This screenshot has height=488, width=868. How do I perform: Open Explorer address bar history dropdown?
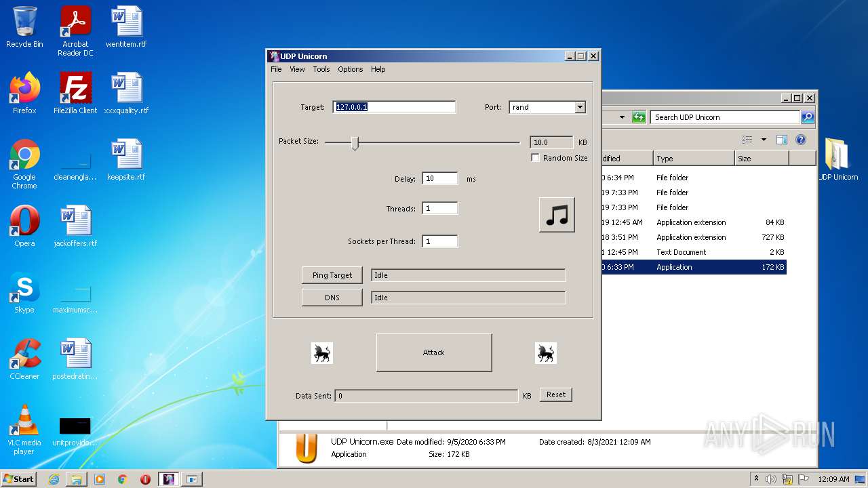coord(622,117)
